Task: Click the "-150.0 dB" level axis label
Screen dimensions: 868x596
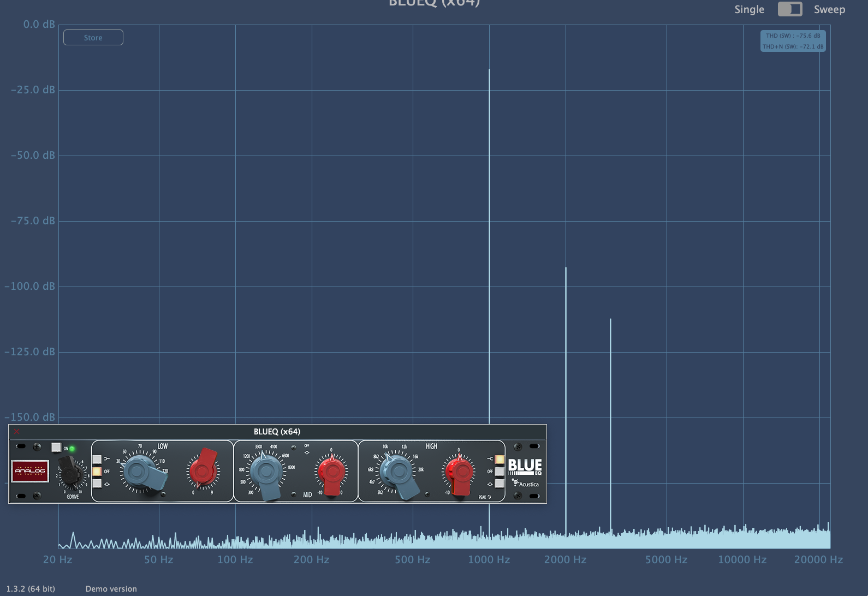Action: [x=29, y=418]
